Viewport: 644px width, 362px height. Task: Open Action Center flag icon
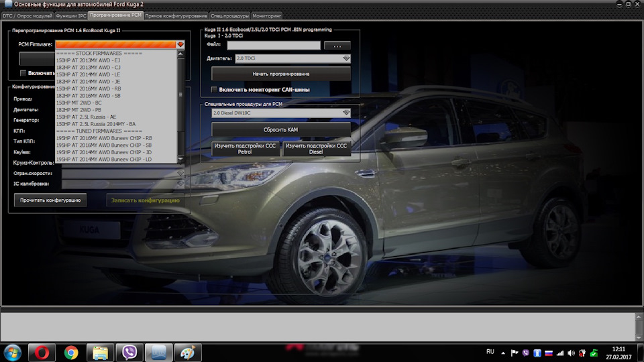pos(515,353)
